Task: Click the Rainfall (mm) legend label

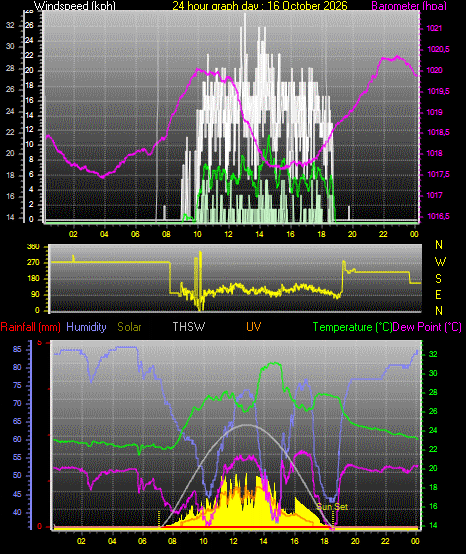Action: [30, 327]
